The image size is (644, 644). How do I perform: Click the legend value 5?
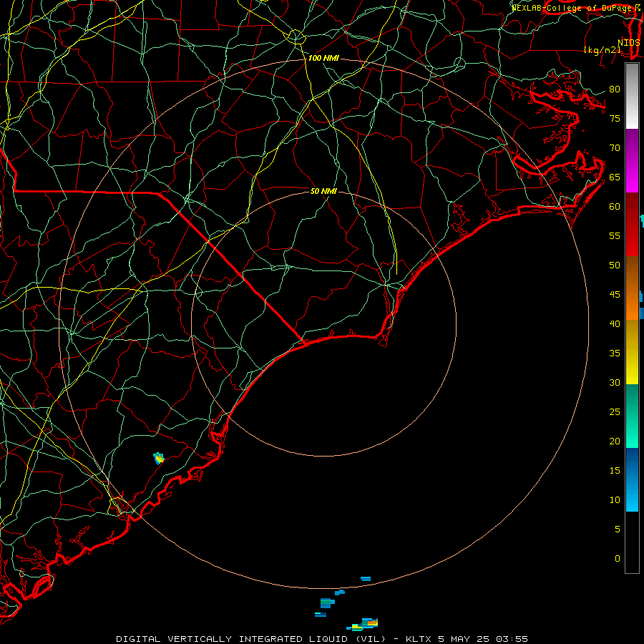[x=617, y=530]
